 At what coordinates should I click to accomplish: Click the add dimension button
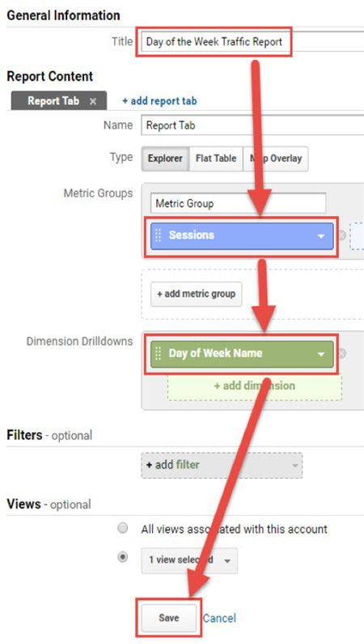pyautogui.click(x=255, y=387)
